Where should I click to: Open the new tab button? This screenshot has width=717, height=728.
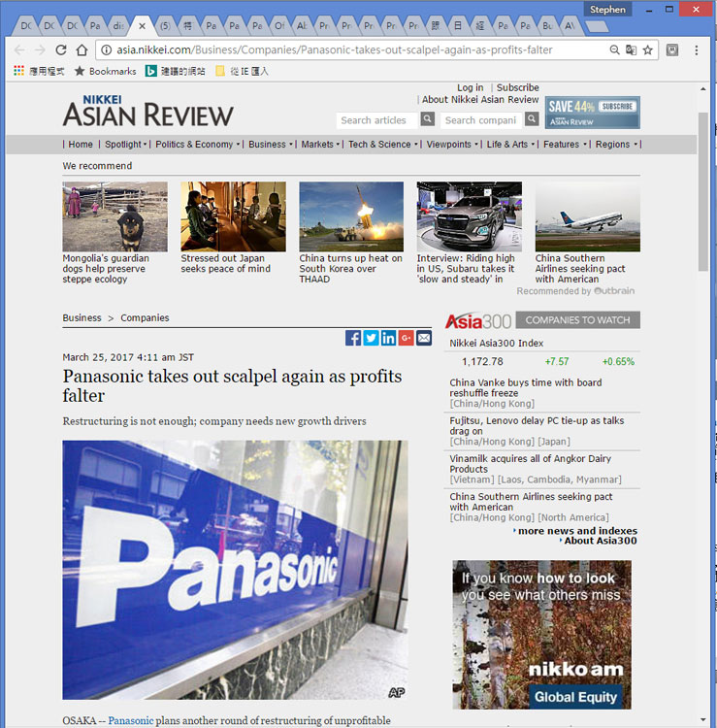[x=598, y=26]
